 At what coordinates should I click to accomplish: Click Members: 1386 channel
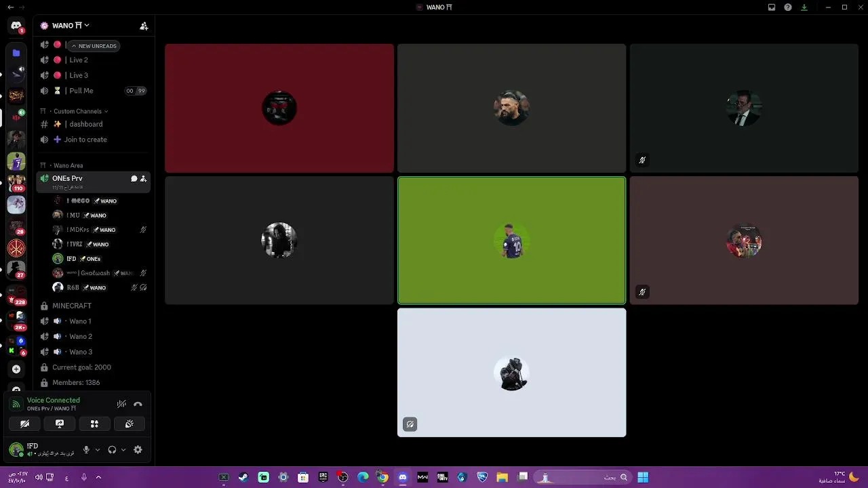[x=94, y=382]
